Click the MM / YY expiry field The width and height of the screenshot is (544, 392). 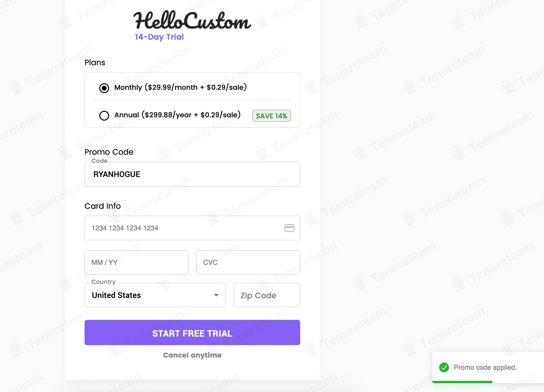coord(136,262)
